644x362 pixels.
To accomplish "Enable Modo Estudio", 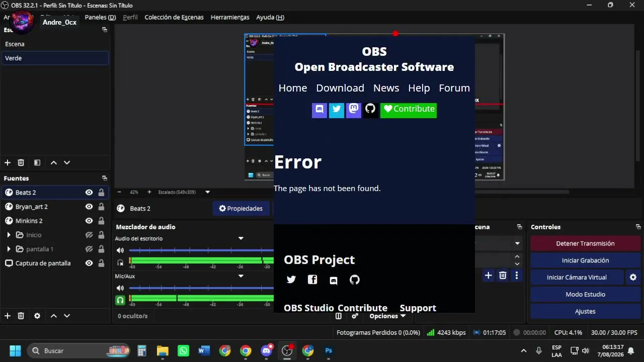I will pos(585,294).
